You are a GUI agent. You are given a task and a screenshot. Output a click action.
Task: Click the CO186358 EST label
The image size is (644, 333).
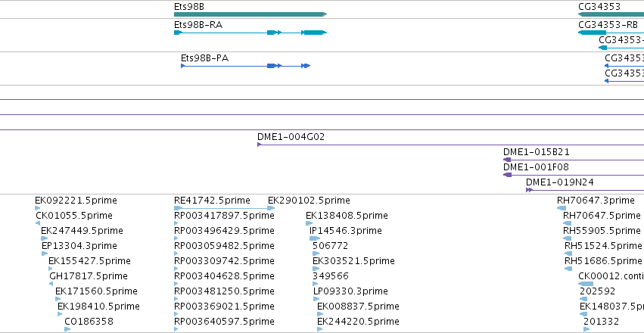coord(89,321)
